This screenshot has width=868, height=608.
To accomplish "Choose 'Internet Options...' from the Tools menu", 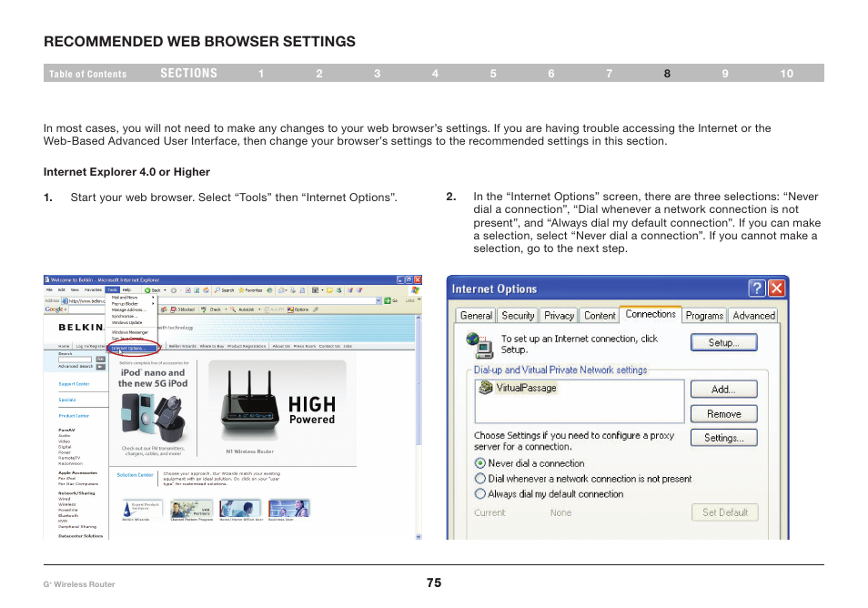I will point(132,349).
